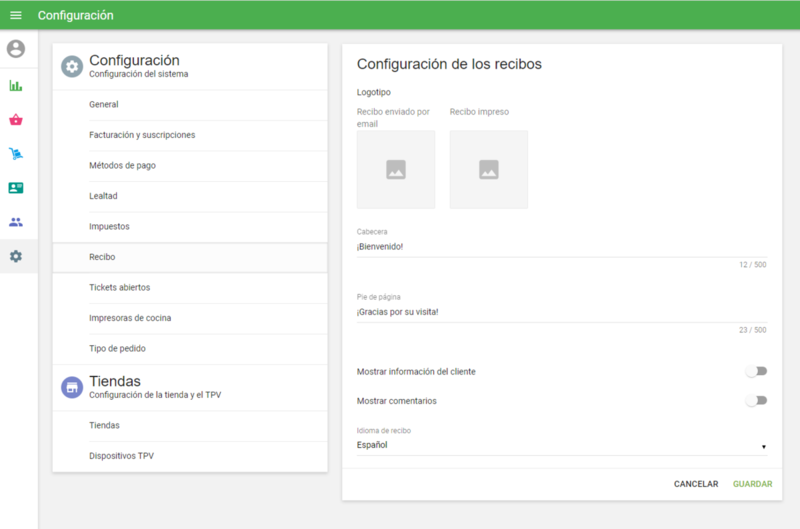Open the bar chart reports icon
The height and width of the screenshot is (529, 800).
click(x=16, y=86)
